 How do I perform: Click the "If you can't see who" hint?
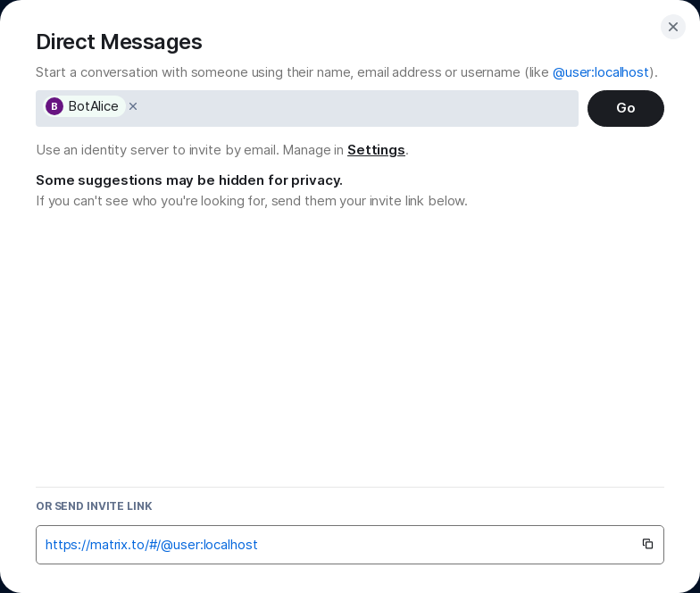[251, 201]
